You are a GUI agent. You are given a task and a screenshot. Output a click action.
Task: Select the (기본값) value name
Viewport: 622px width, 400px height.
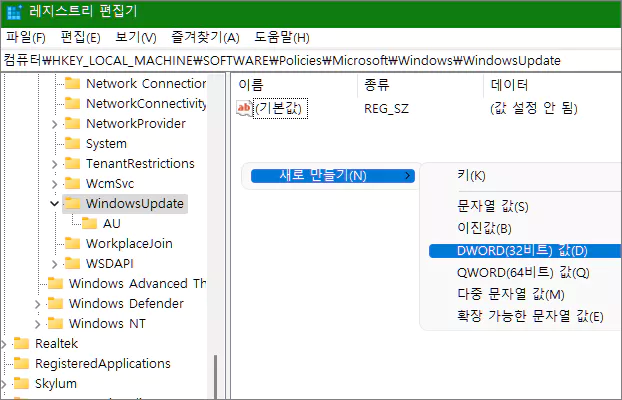(x=280, y=108)
